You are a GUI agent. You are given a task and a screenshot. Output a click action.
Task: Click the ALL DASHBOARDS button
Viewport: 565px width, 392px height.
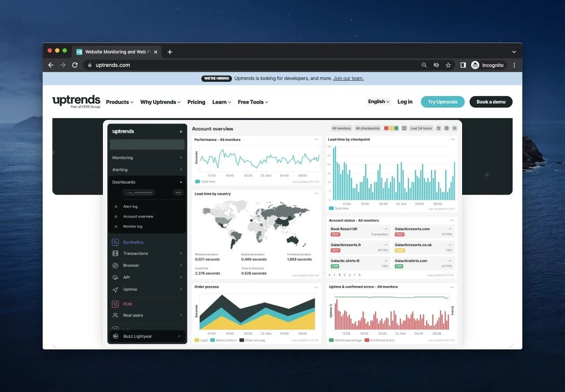point(139,193)
